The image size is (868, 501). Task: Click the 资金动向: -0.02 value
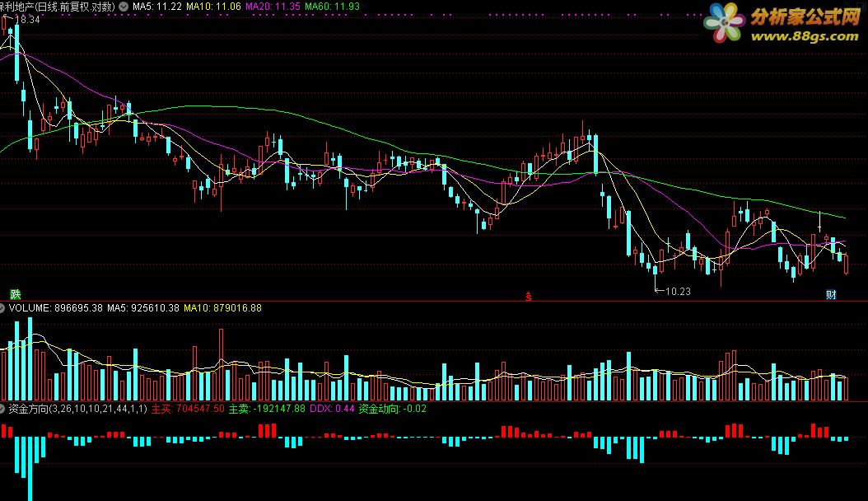[393, 409]
